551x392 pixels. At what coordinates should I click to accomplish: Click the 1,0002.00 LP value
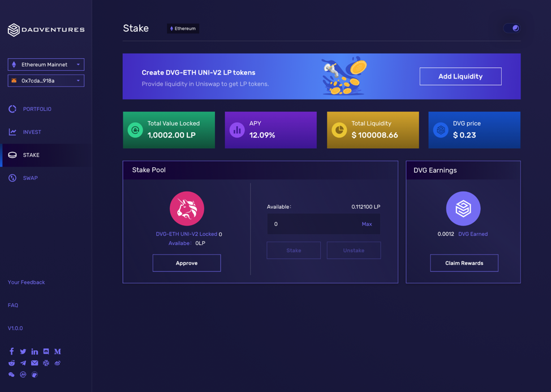(x=171, y=135)
